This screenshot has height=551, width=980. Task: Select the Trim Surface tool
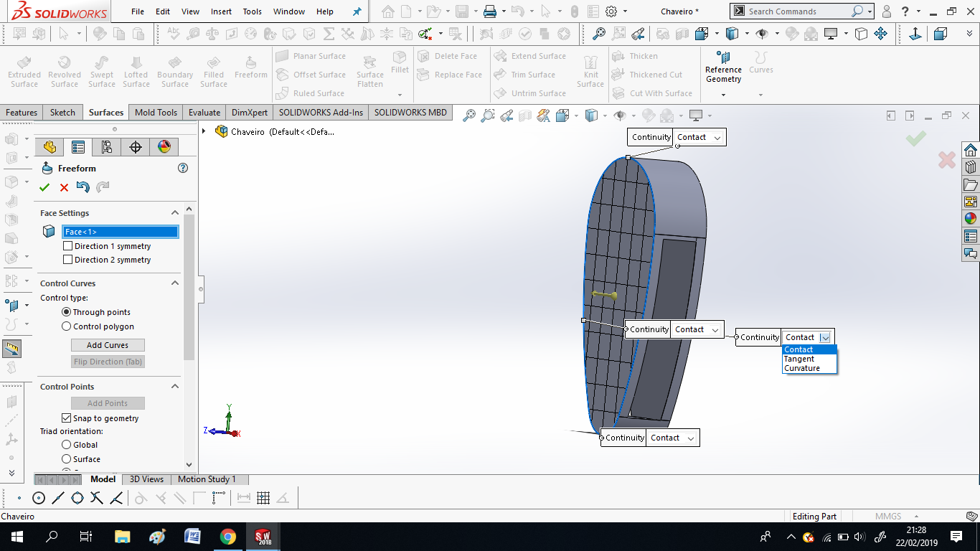click(x=528, y=75)
